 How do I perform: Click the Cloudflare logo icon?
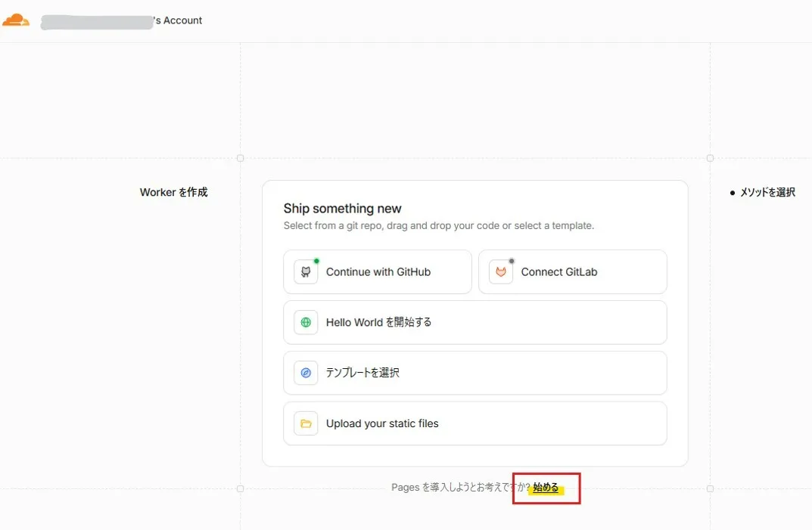tap(16, 20)
